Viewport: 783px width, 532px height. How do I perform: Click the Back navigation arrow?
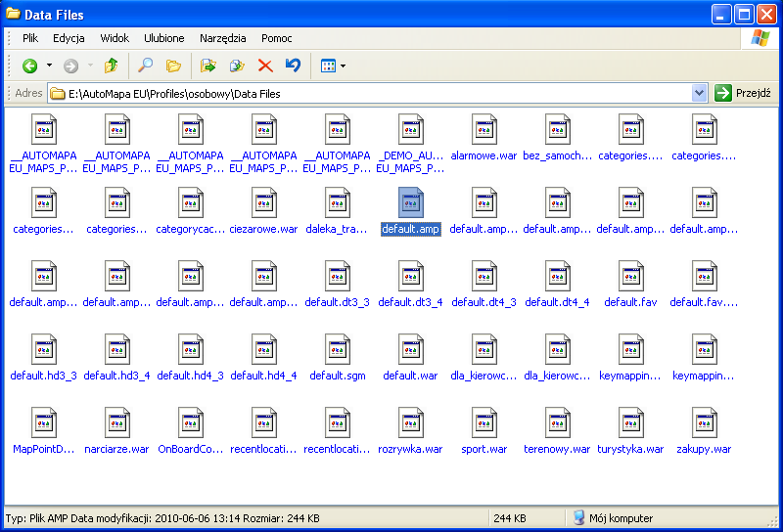[x=30, y=66]
